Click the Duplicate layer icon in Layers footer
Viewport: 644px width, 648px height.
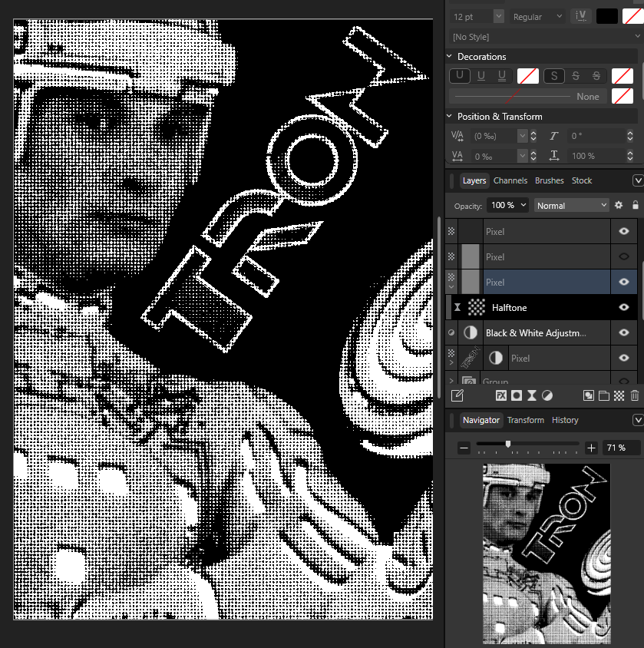click(588, 395)
